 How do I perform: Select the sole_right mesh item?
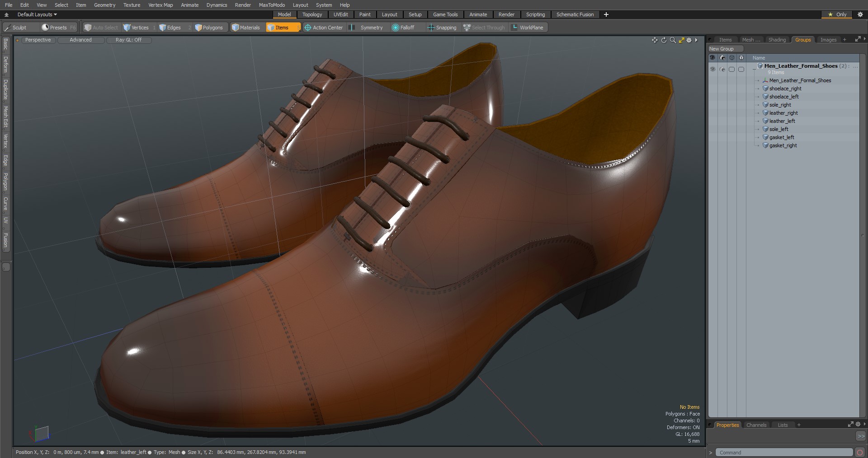coord(780,105)
